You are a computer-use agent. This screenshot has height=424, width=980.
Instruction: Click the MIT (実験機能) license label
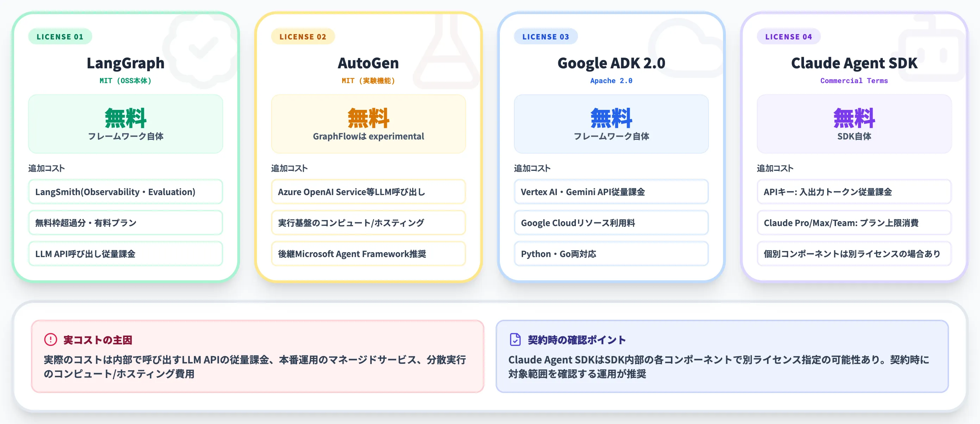(368, 81)
